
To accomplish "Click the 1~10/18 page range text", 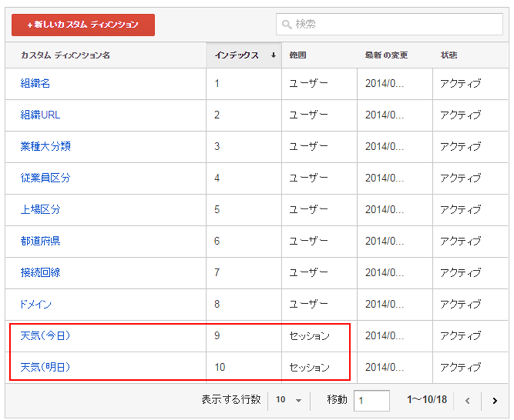I will click(x=427, y=400).
